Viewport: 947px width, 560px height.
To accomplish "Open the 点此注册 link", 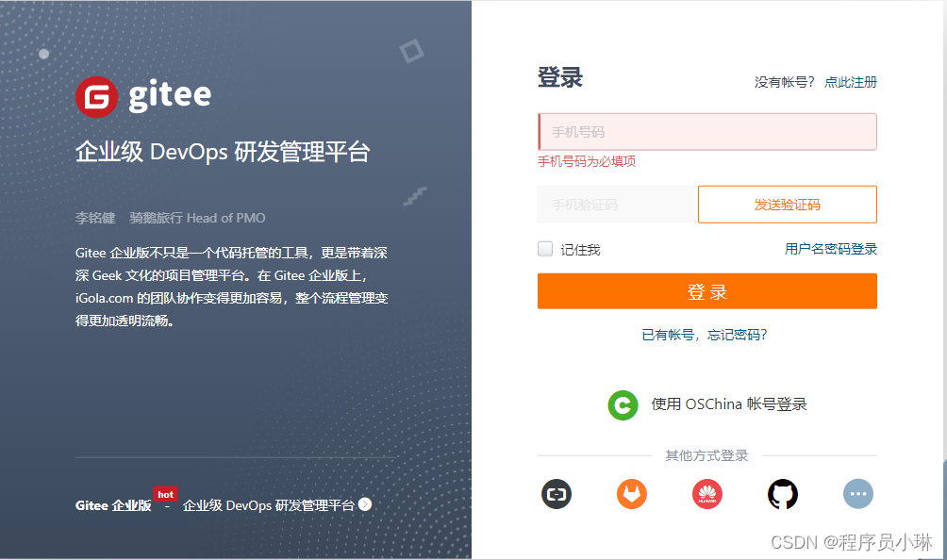I will point(851,82).
